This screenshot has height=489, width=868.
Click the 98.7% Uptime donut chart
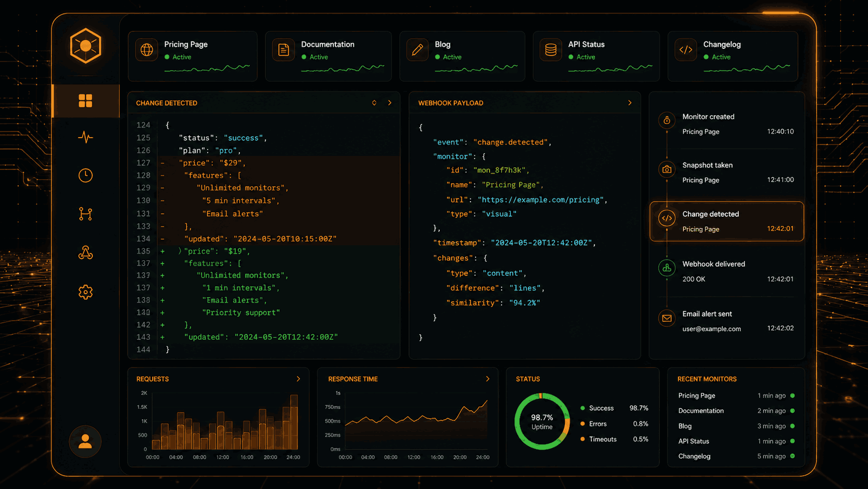click(542, 421)
